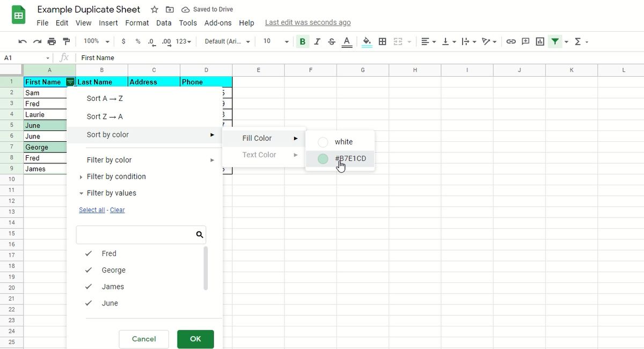Click the paint format tool
Screen dimensions: 644x349
coord(66,41)
